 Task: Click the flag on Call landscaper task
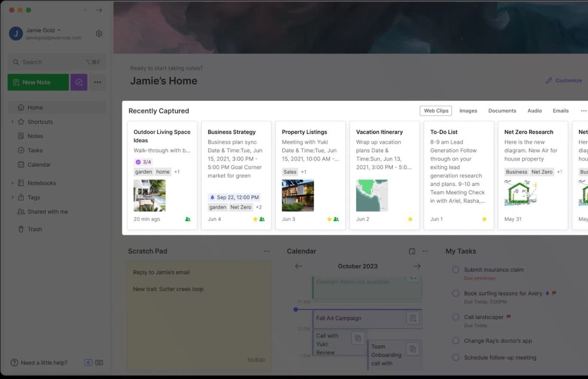tap(509, 317)
